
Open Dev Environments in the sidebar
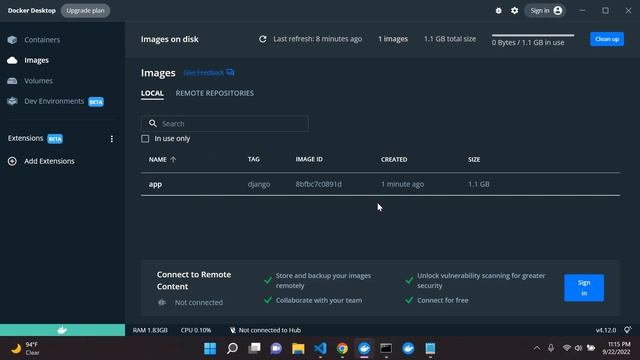[55, 101]
